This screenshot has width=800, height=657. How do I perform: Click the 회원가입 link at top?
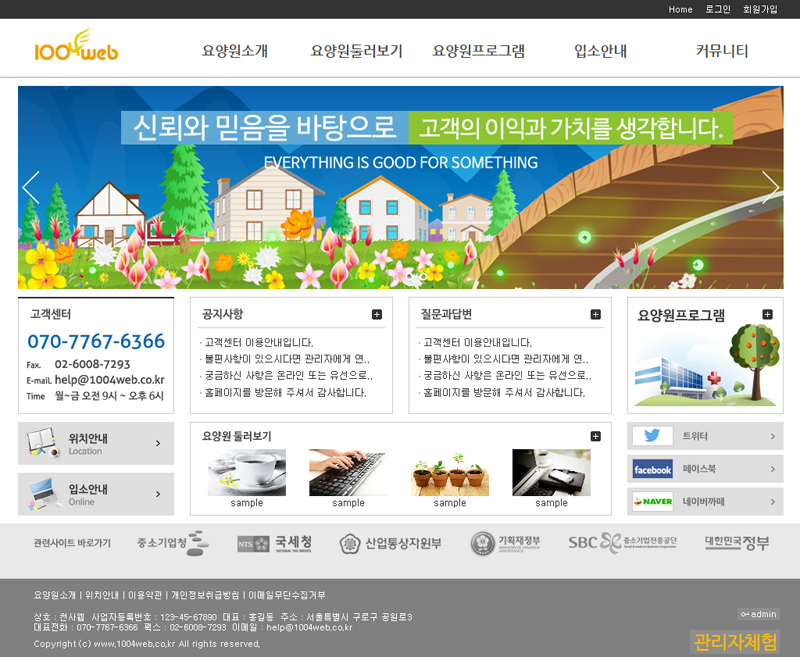pyautogui.click(x=759, y=9)
